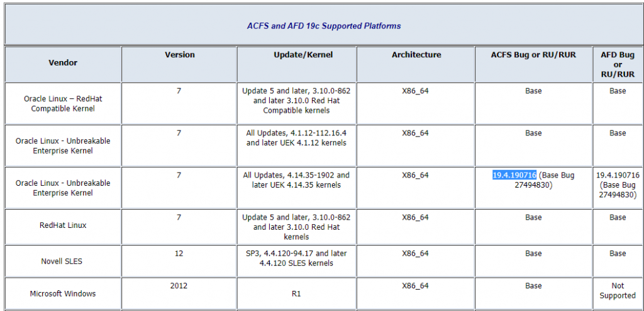Click the 'RedHat Linux' vendor cell
This screenshot has width=644, height=311.
[63, 225]
